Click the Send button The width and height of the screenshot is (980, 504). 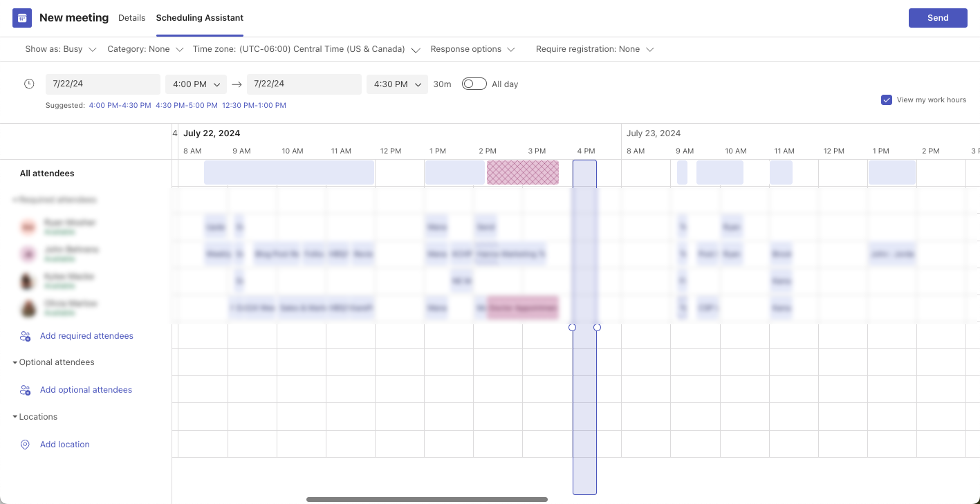click(x=938, y=18)
